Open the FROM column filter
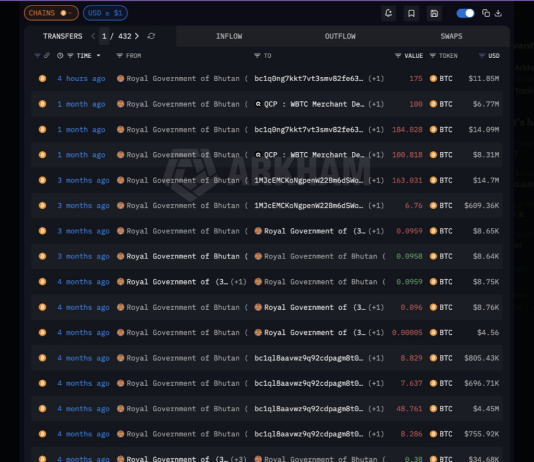 pos(120,55)
